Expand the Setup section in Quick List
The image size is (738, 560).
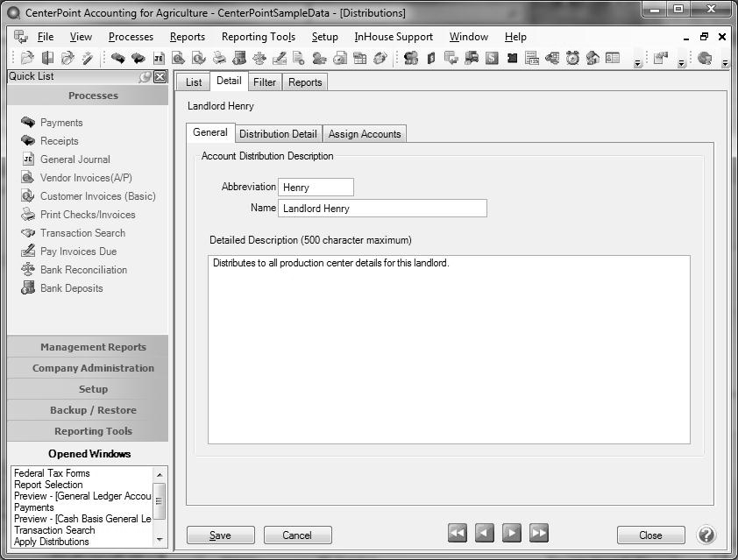click(88, 389)
